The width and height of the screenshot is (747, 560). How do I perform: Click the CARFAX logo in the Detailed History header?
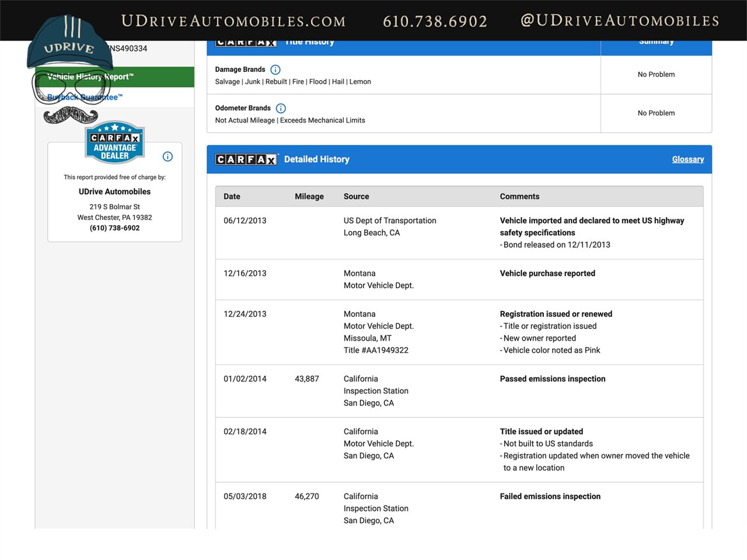point(246,159)
